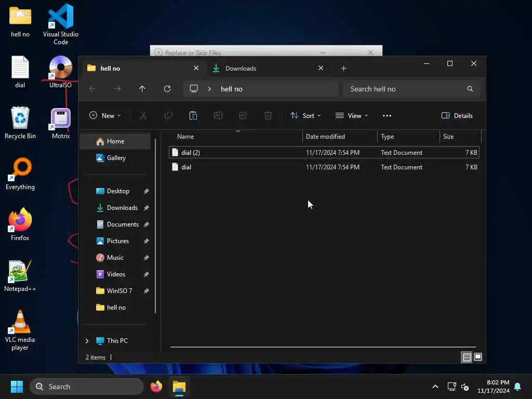The width and height of the screenshot is (532, 399).
Task: Switch to large thumbnails view icon in status bar
Action: 478,357
